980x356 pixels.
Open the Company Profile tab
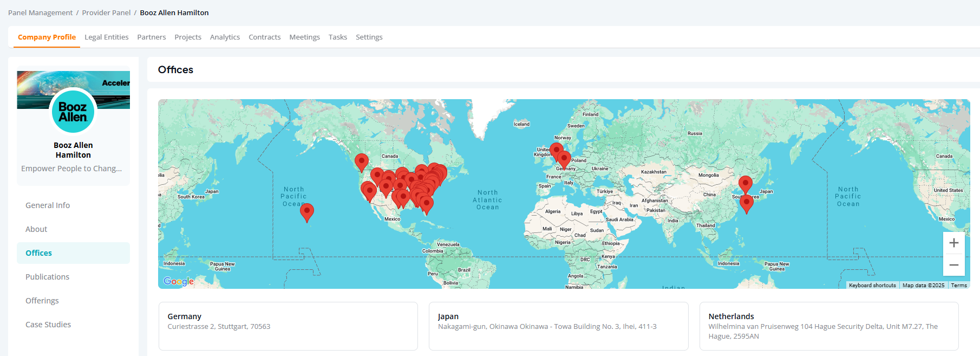47,37
